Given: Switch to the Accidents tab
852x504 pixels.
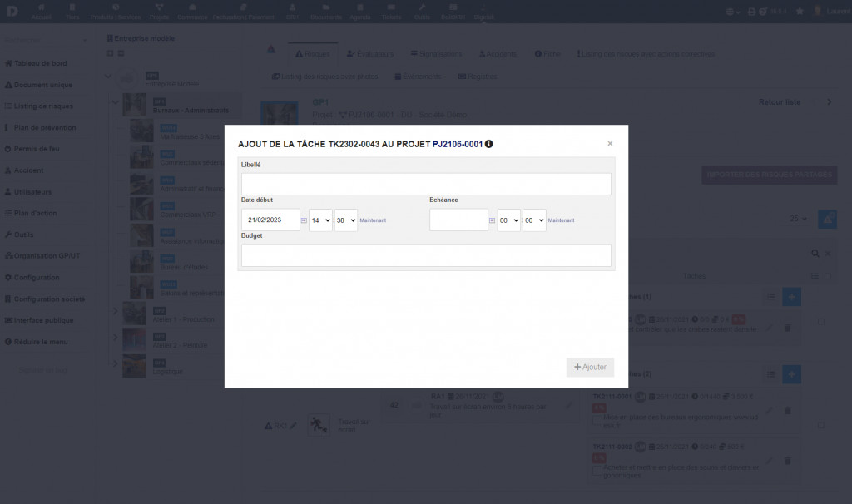Looking at the screenshot, I should [498, 54].
